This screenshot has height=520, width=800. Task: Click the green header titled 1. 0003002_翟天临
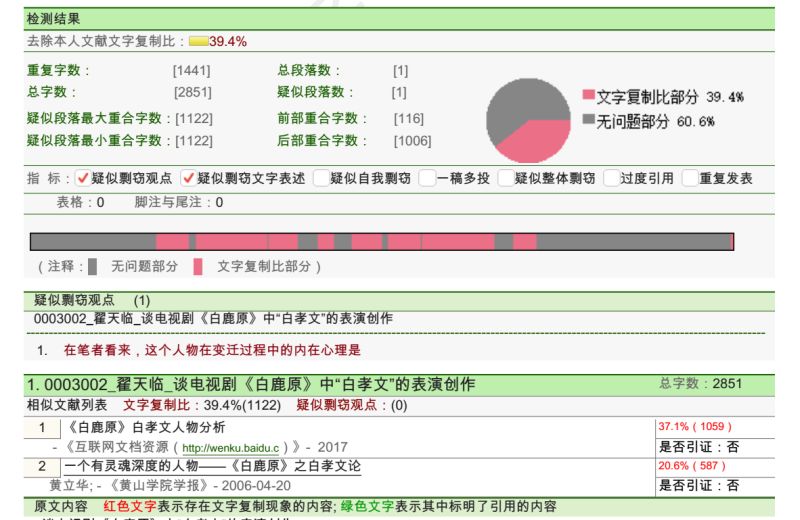click(251, 384)
